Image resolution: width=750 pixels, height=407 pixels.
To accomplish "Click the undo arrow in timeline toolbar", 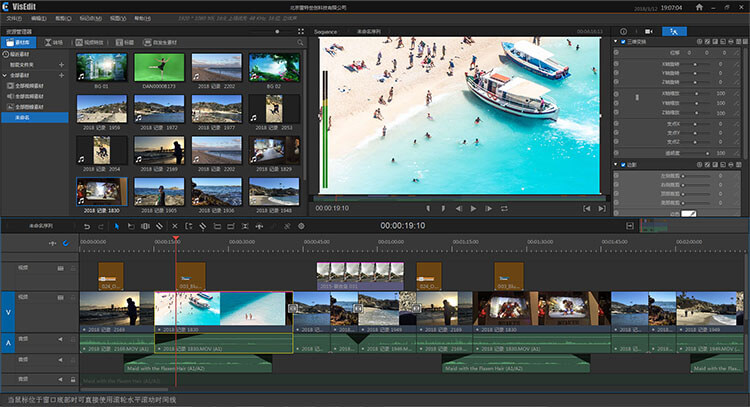I will [86, 226].
